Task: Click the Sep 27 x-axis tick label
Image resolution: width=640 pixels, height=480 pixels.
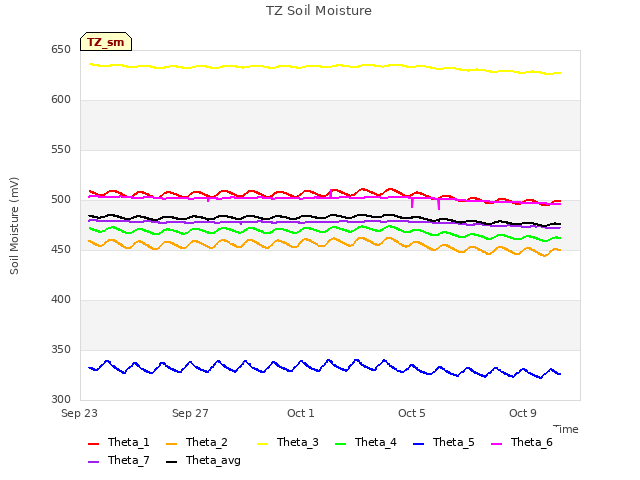Action: coord(190,413)
